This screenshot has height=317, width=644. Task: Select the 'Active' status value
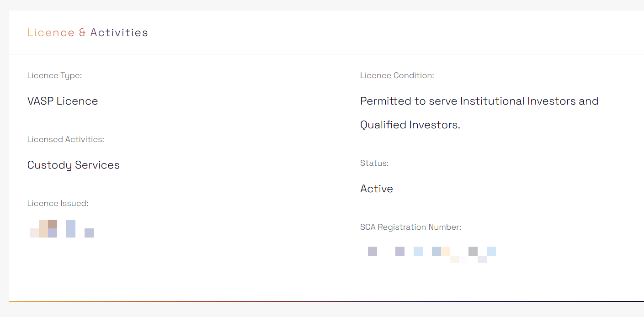click(x=376, y=189)
